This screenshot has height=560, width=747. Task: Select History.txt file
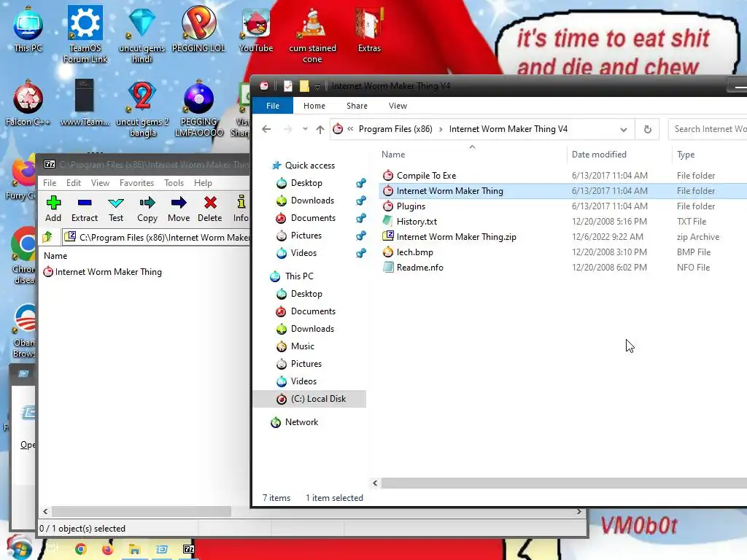click(417, 222)
